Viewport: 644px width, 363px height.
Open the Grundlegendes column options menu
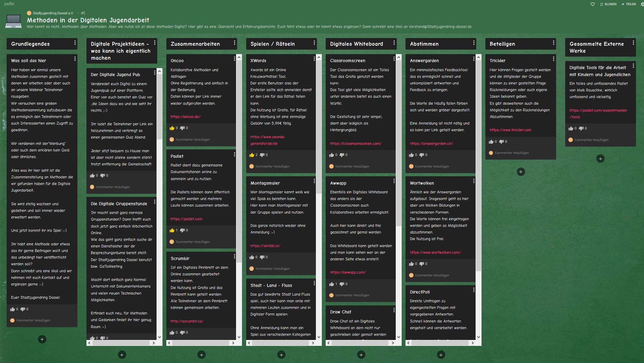(75, 43)
